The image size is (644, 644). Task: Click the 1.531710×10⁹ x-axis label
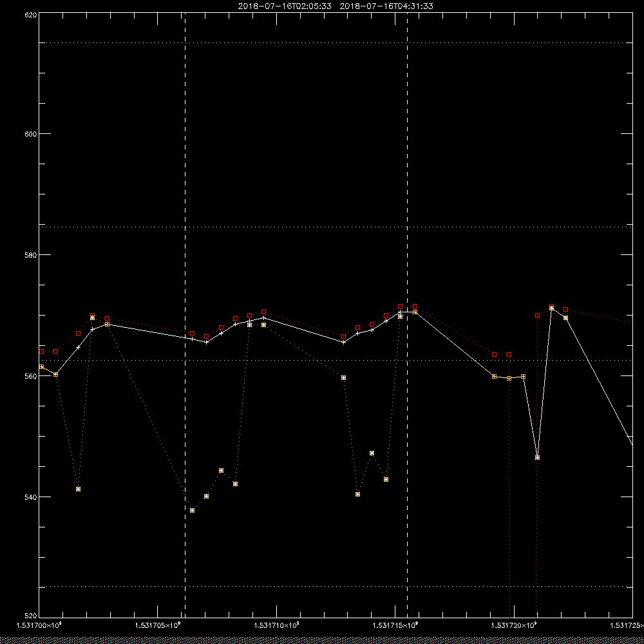(x=276, y=625)
